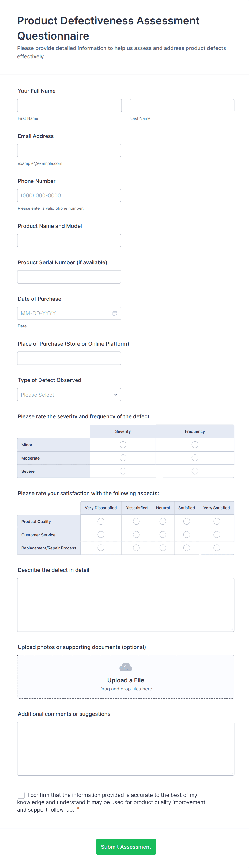Focus the First Name input field
The width and height of the screenshot is (249, 868).
pos(69,105)
